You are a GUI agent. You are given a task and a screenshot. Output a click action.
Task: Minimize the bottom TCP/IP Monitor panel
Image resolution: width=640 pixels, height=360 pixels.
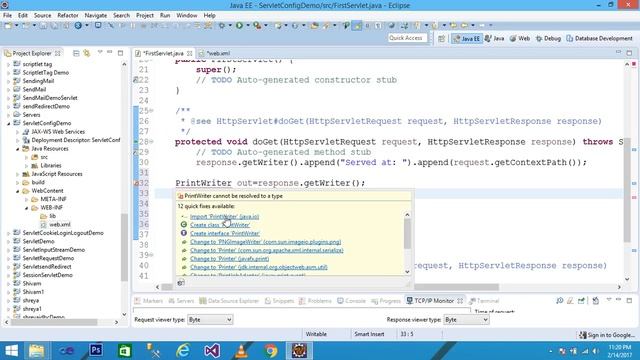[x=618, y=300]
